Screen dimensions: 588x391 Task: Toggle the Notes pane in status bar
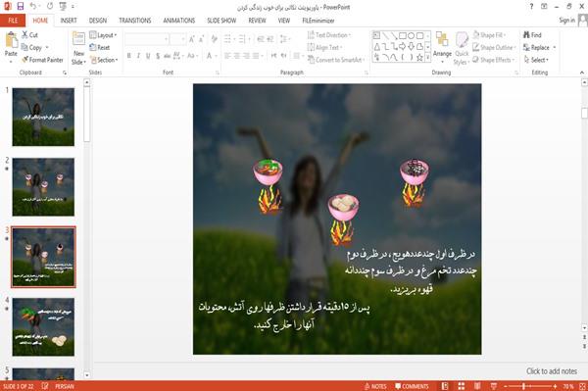375,386
